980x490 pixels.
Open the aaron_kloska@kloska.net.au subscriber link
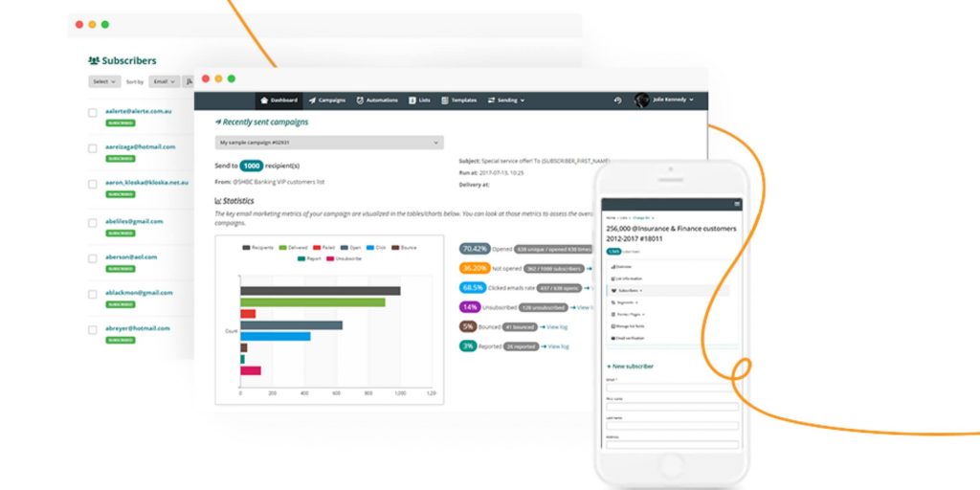(x=145, y=182)
